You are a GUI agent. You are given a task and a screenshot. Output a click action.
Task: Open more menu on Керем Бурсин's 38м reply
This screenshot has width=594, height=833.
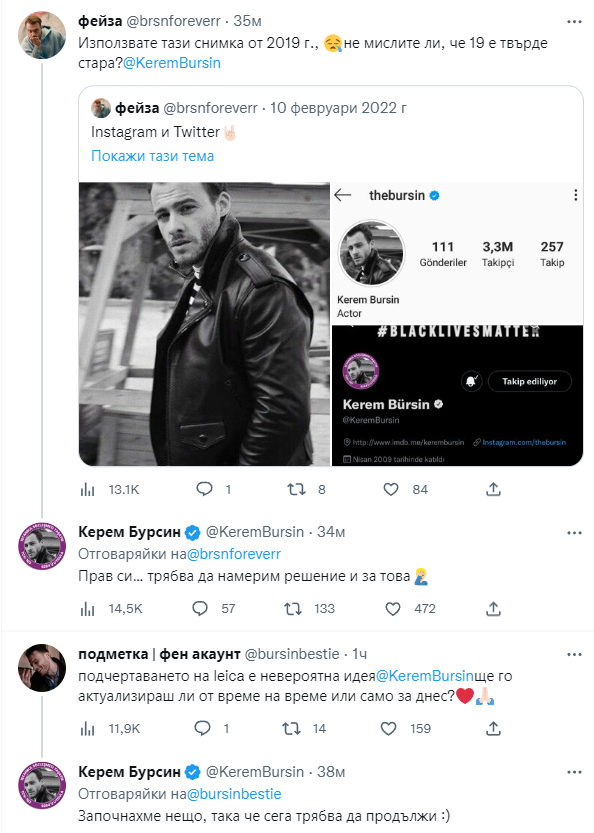pos(574,772)
